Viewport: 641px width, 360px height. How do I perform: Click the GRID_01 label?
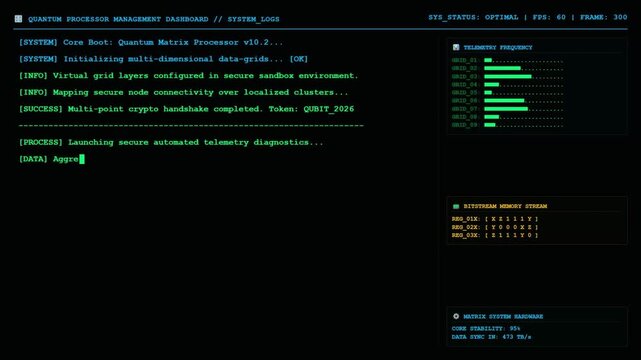click(x=464, y=60)
